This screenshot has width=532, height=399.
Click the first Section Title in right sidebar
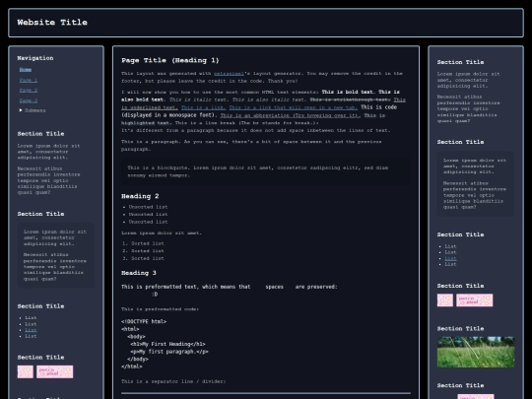[x=460, y=62]
